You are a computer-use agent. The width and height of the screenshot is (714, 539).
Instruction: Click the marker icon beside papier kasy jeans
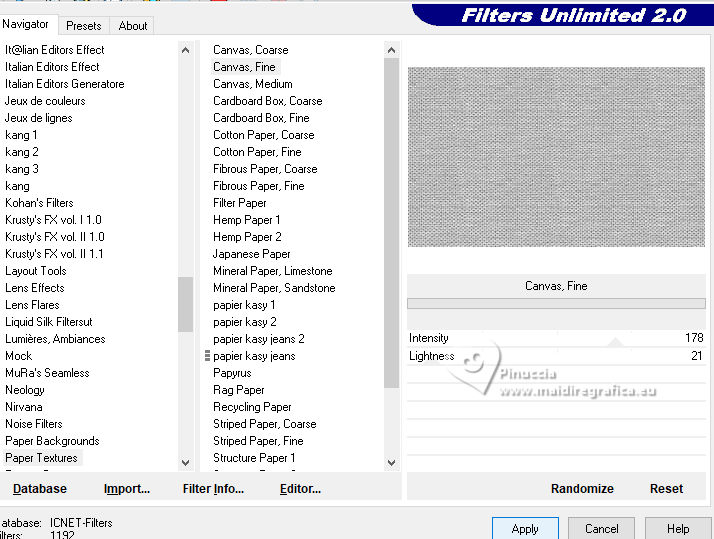(207, 356)
